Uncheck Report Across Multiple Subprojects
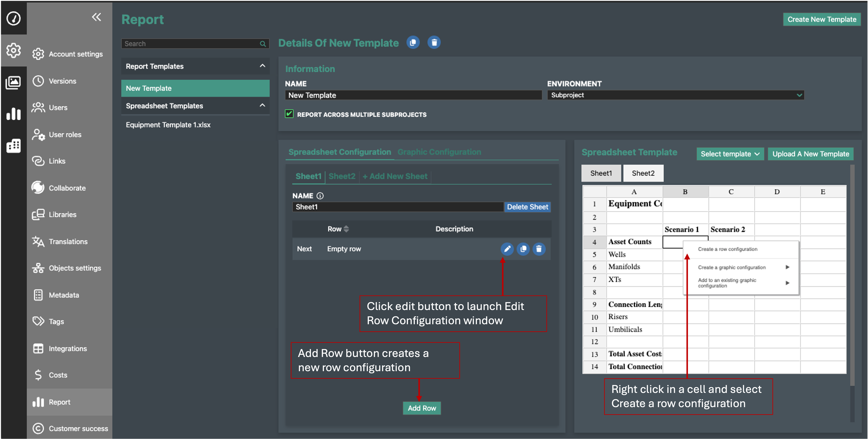Screen dimensions: 868x439 coord(289,114)
